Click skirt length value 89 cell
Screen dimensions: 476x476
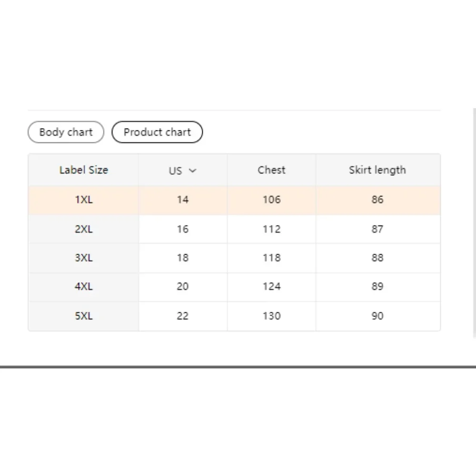pyautogui.click(x=377, y=287)
